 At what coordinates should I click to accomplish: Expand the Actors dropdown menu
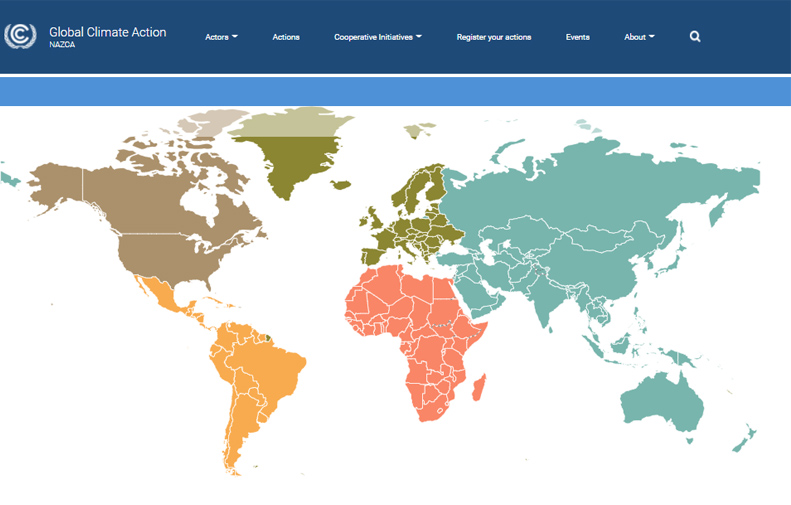(221, 37)
